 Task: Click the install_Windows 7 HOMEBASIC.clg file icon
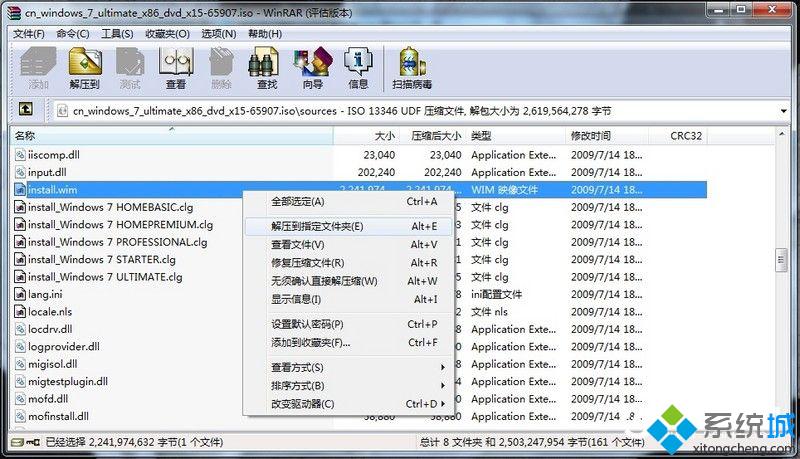(x=20, y=207)
